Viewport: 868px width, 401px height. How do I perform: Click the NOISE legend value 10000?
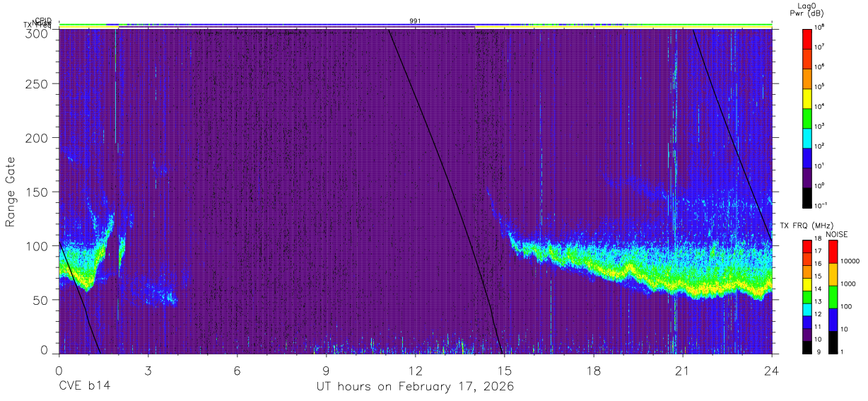pos(849,262)
